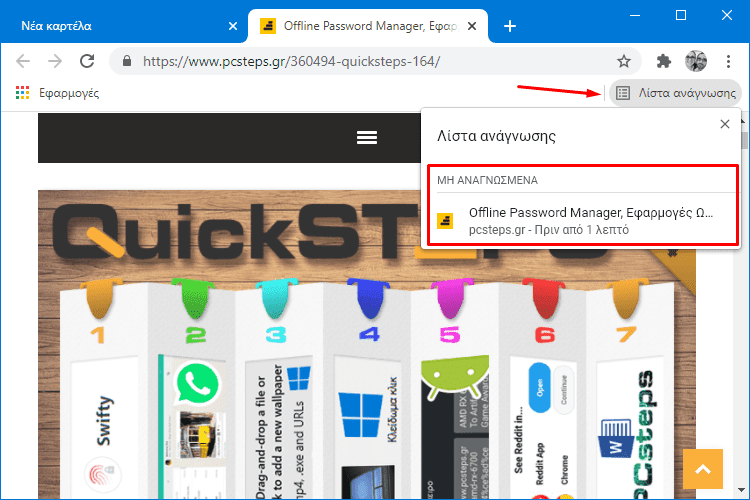The image size is (750, 500).
Task: Click the Swifty card numbered 1
Action: [104, 392]
